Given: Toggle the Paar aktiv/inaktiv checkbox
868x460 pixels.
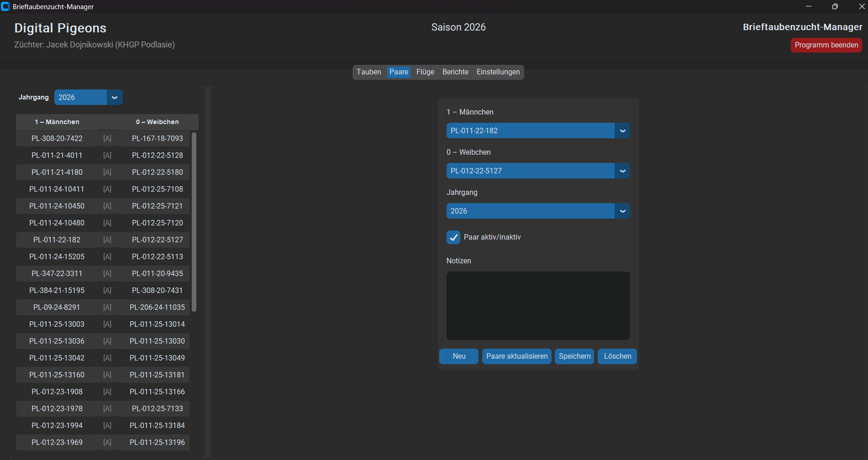Looking at the screenshot, I should 453,237.
